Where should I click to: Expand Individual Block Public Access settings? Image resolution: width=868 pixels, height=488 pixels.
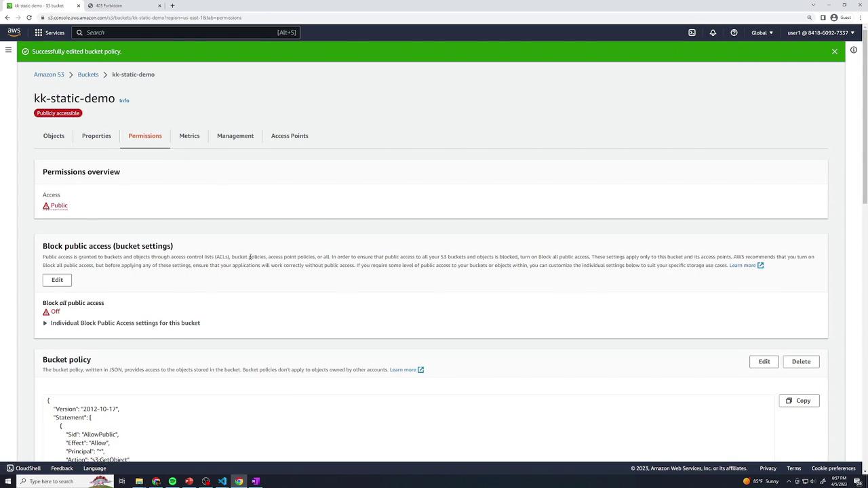tap(121, 323)
